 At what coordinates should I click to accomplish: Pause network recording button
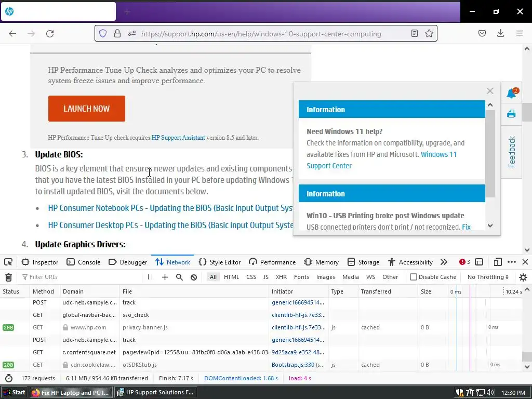pos(150,277)
